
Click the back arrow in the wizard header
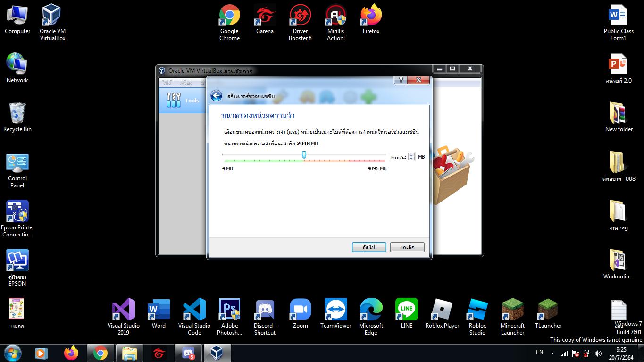click(216, 96)
